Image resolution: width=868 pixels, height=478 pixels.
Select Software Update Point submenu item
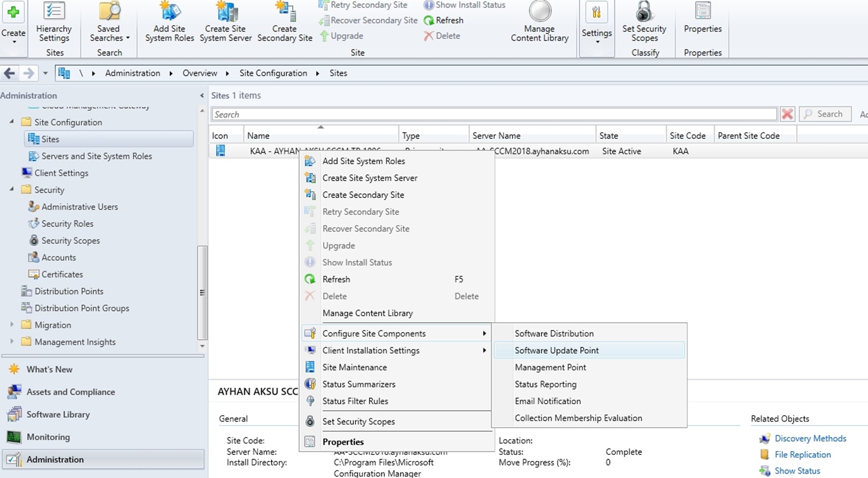point(557,351)
